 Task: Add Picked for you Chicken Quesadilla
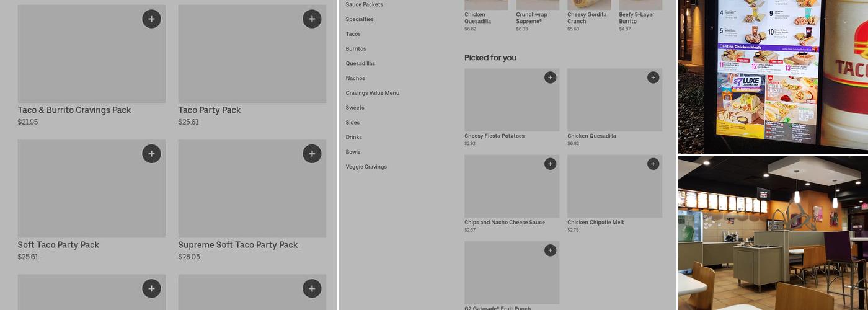[653, 77]
